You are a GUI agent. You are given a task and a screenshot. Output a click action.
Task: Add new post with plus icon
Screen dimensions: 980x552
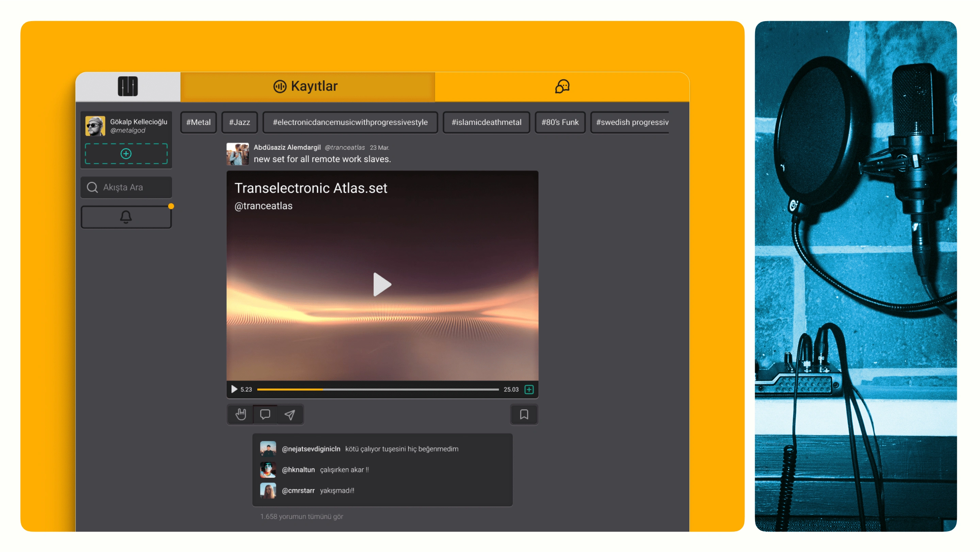[x=126, y=154]
